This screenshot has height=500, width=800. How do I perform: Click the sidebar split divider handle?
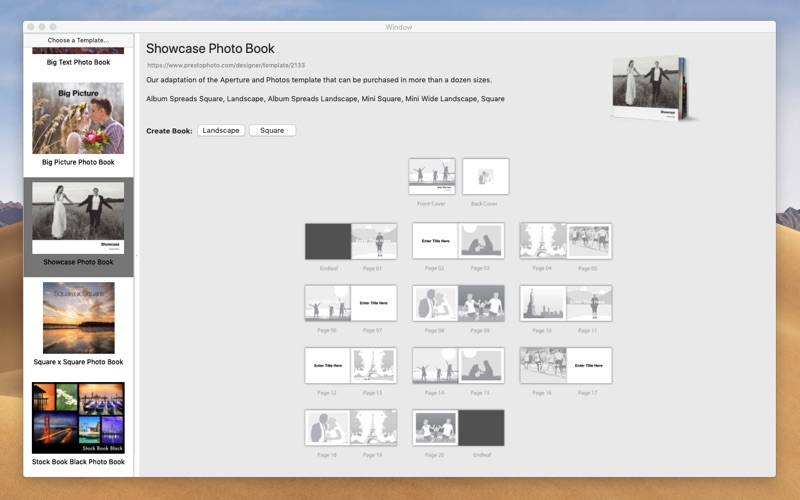(x=136, y=255)
